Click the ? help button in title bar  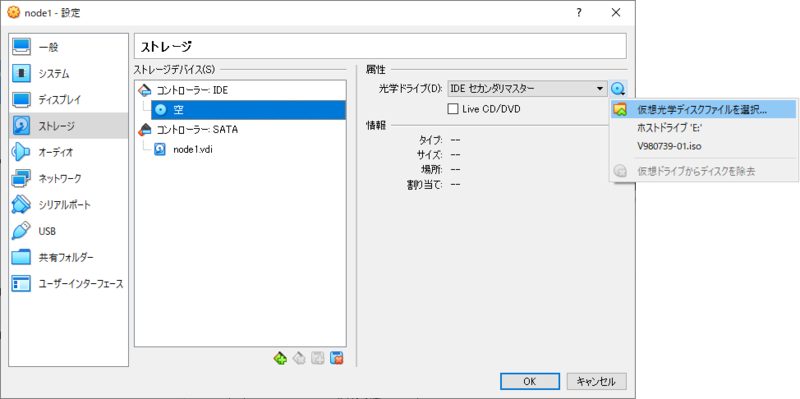579,13
